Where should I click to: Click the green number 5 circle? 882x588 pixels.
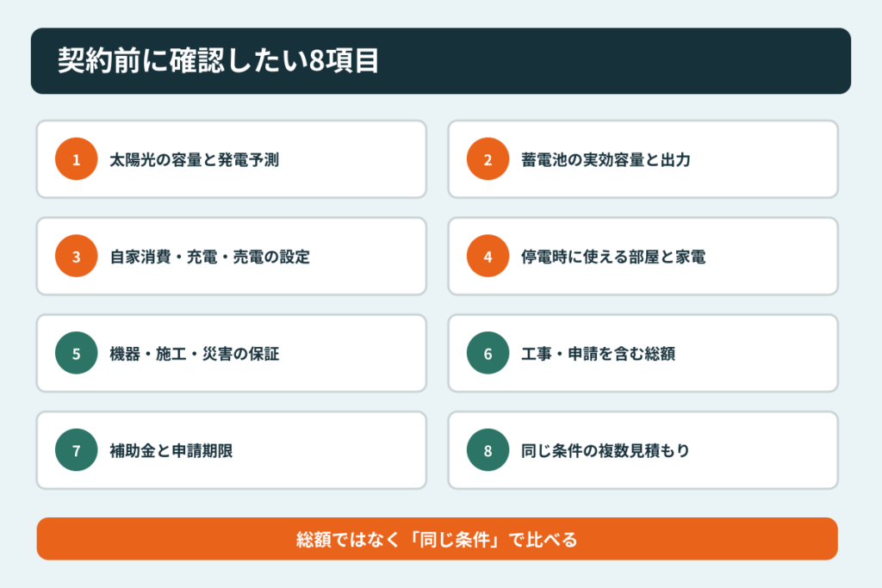pyautogui.click(x=77, y=353)
